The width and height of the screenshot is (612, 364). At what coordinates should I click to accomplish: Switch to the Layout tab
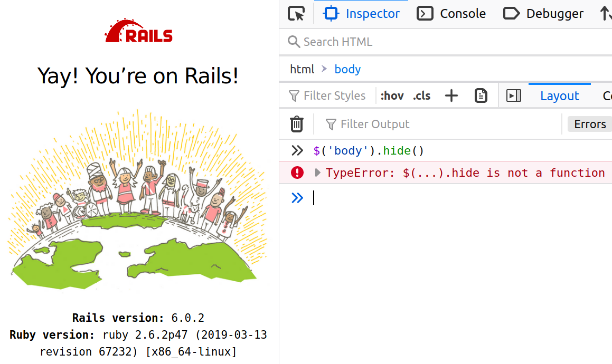tap(559, 95)
